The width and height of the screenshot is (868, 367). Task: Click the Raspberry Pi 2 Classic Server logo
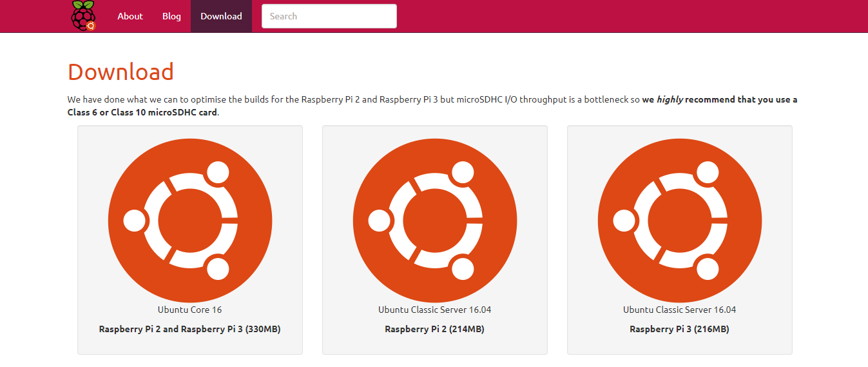435,221
